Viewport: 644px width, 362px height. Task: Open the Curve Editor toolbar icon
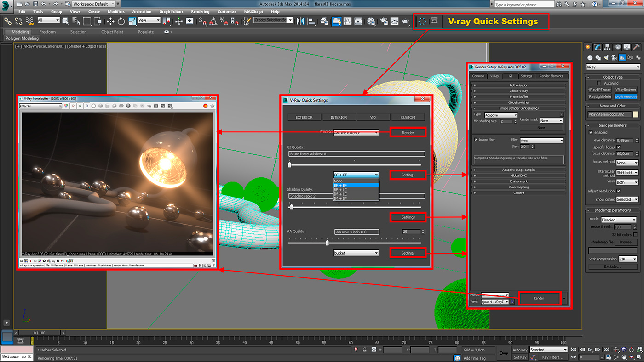347,21
